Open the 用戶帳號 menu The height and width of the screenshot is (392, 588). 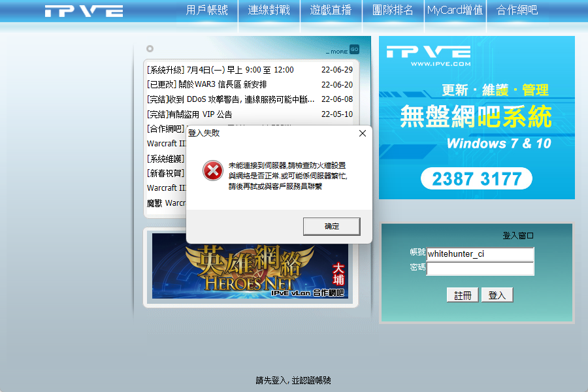(207, 10)
